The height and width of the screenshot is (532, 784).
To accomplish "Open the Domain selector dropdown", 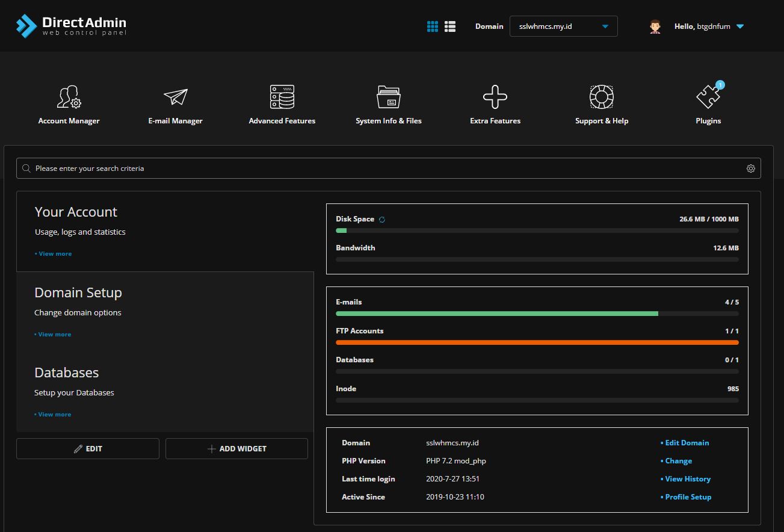I will pyautogui.click(x=564, y=26).
